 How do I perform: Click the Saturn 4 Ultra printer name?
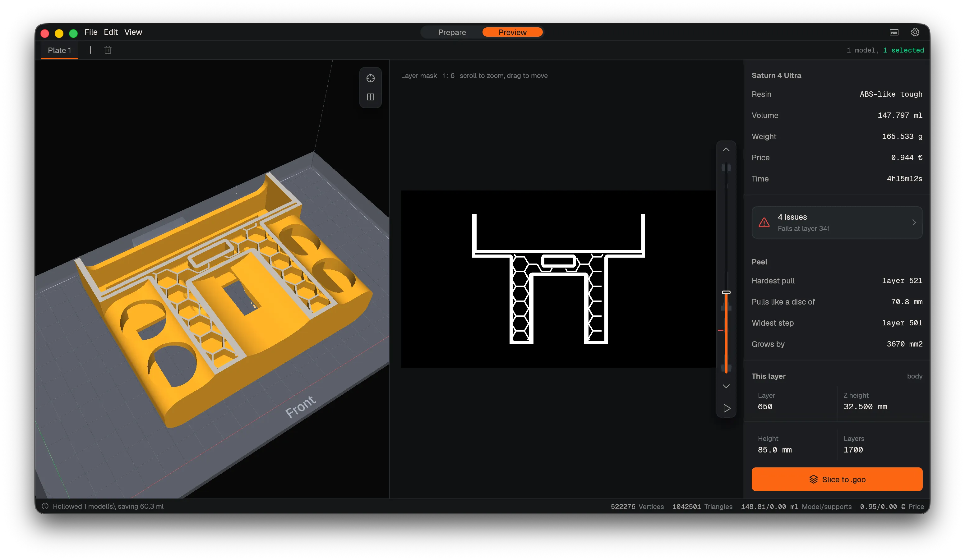point(776,76)
